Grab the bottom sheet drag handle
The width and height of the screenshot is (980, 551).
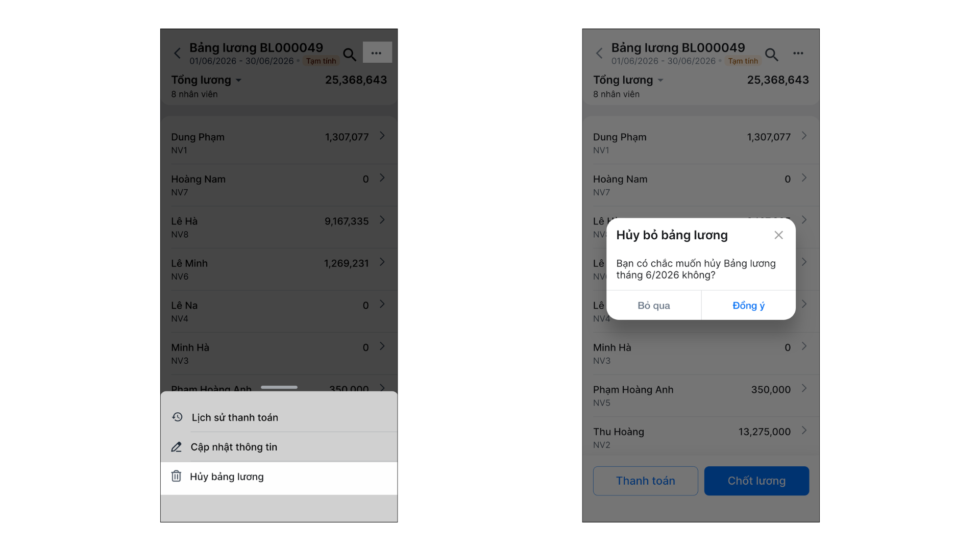(x=279, y=387)
